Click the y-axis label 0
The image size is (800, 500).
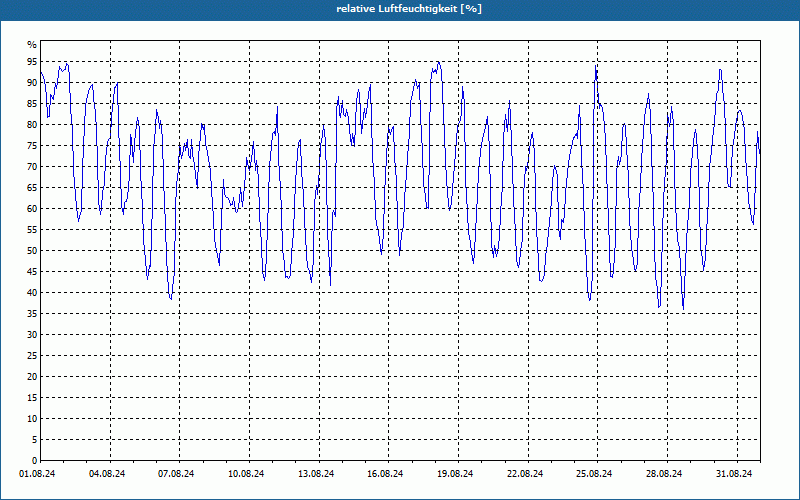[x=34, y=461]
